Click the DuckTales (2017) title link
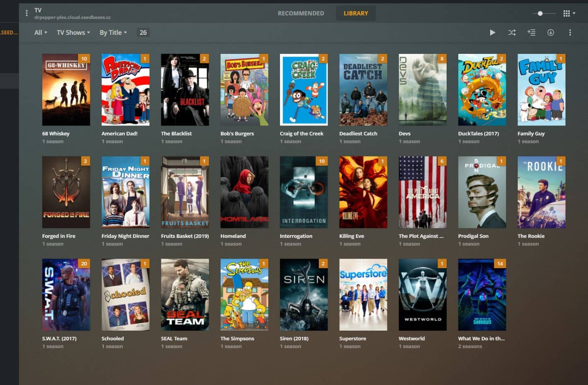 (x=479, y=133)
